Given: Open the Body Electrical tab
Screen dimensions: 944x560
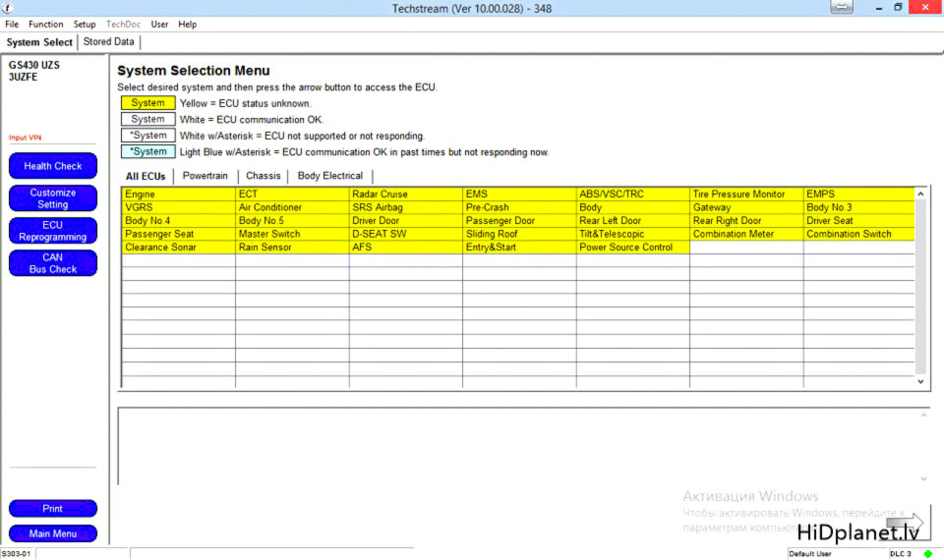Looking at the screenshot, I should click(x=330, y=176).
